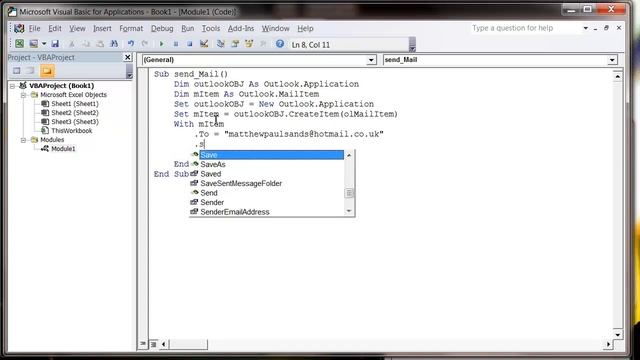Collapse the Modules folder
The height and width of the screenshot is (360, 640).
[23, 140]
